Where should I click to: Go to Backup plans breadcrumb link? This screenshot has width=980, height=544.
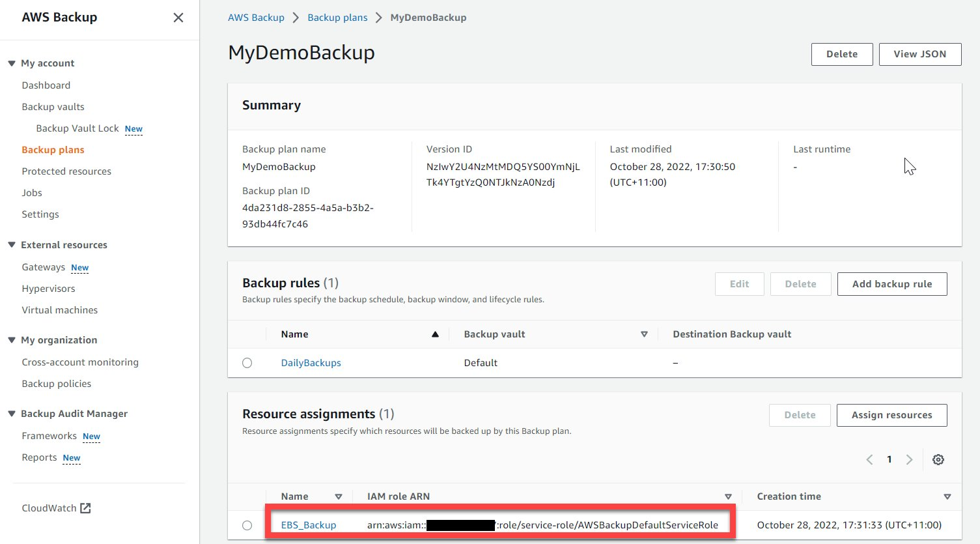(337, 18)
